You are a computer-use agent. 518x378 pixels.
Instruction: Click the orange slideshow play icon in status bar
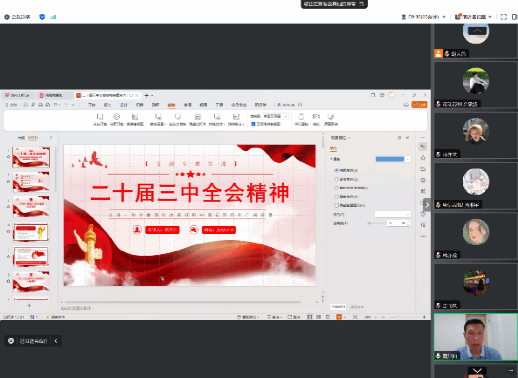[x=339, y=317]
